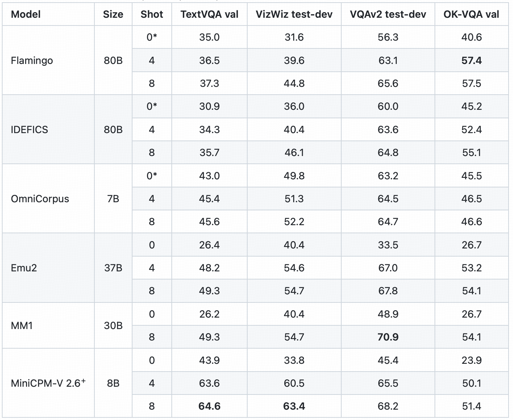Select the Flamingo model cell
The image size is (513, 420).
32,60
